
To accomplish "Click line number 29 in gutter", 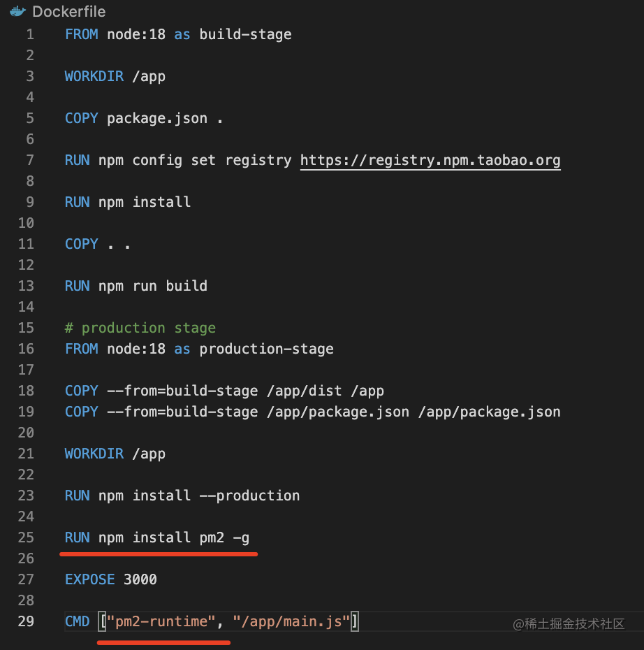I will (x=26, y=621).
